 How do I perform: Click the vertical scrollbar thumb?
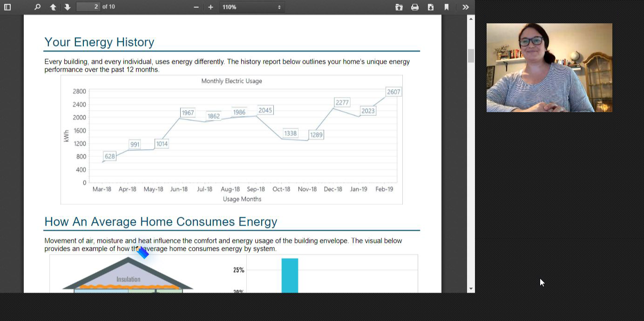[471, 56]
